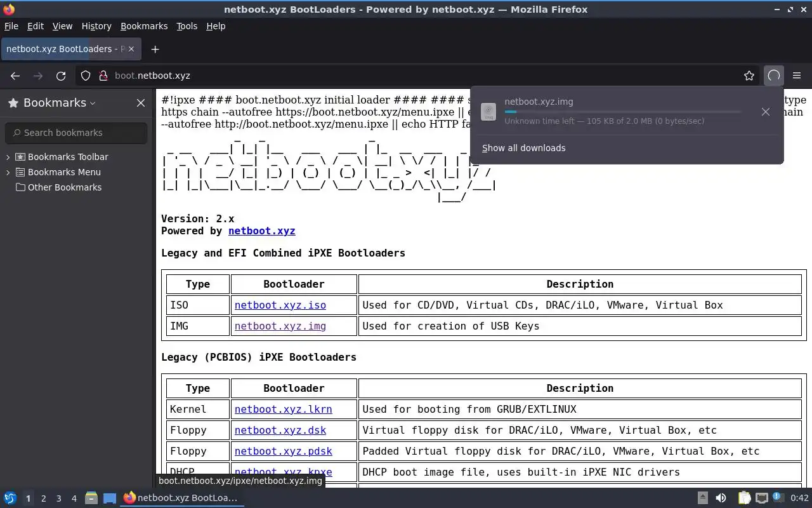The image size is (812, 508).
Task: Open the Firefox hamburger menu
Action: [797, 76]
